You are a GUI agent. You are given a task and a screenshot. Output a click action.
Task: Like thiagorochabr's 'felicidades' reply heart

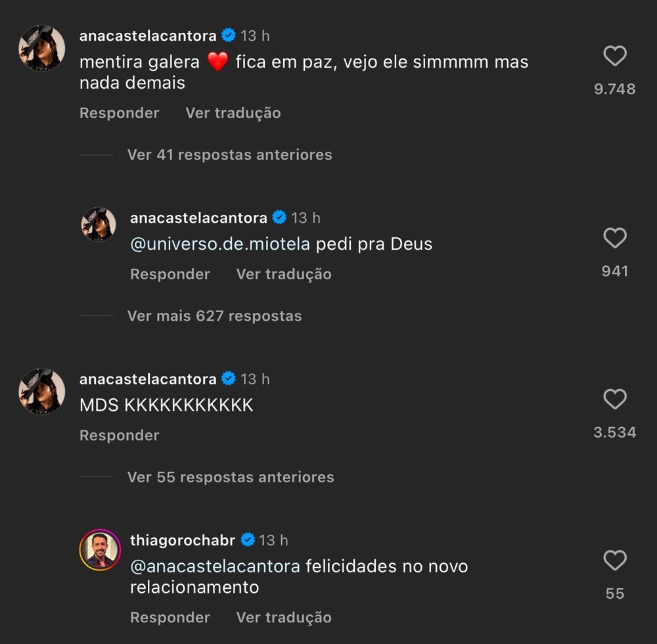615,560
